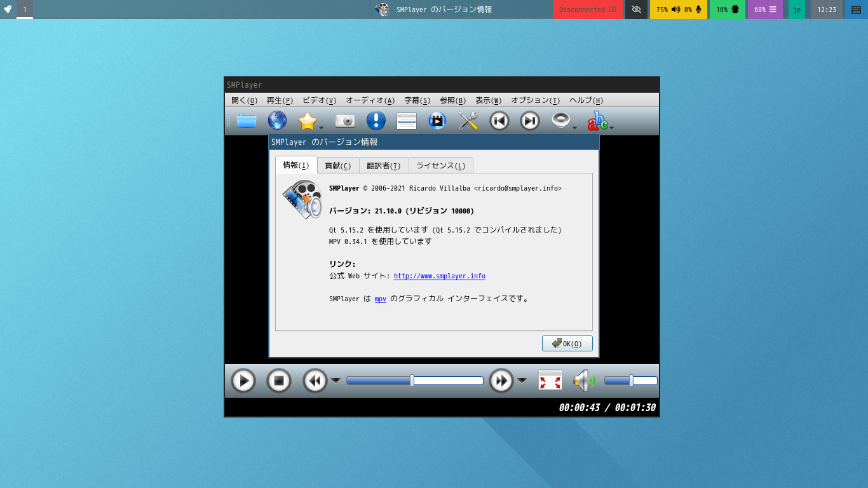Click the fast forward button
868x488 pixels.
501,381
